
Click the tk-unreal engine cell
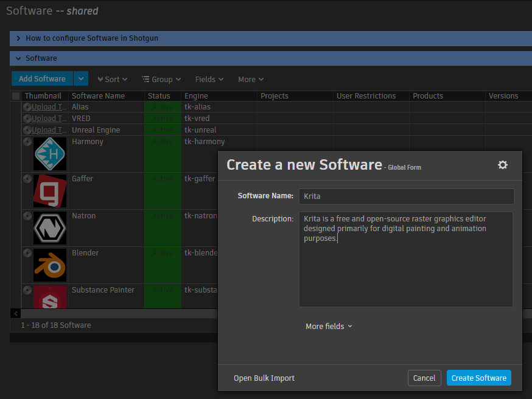219,130
